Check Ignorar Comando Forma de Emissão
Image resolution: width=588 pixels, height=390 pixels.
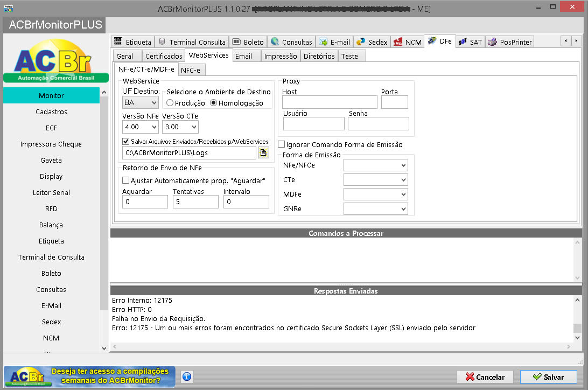281,144
